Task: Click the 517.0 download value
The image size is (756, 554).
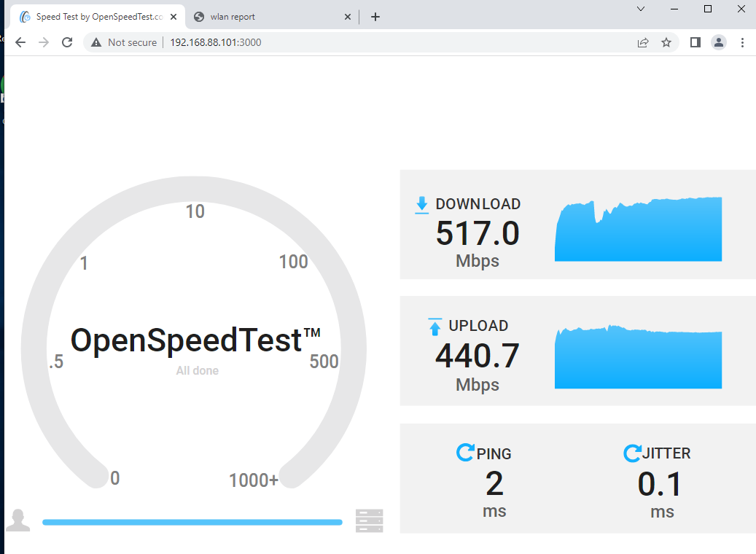Action: (x=478, y=233)
